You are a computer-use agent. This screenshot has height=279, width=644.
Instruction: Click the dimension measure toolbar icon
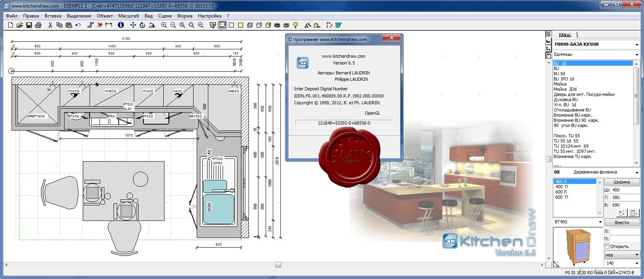point(109,25)
